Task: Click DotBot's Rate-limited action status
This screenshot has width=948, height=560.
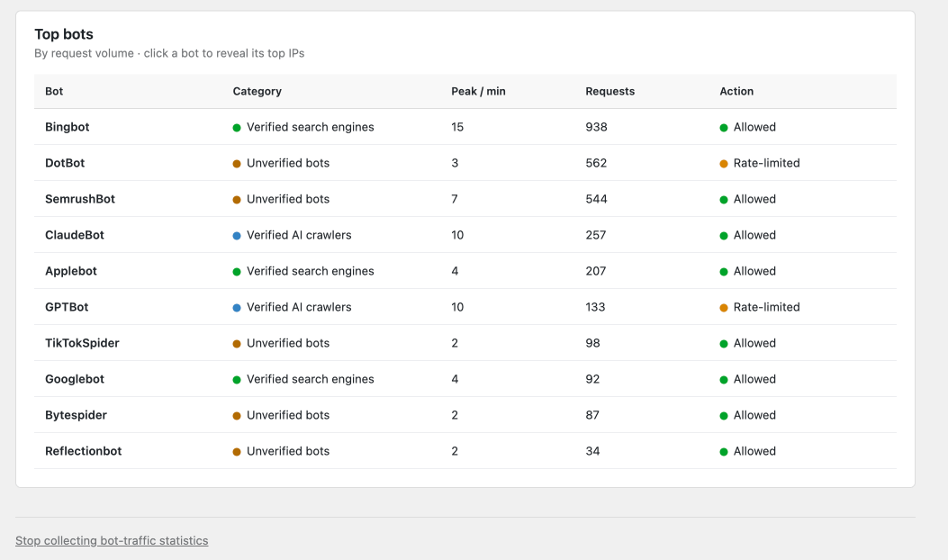Action: click(x=759, y=163)
